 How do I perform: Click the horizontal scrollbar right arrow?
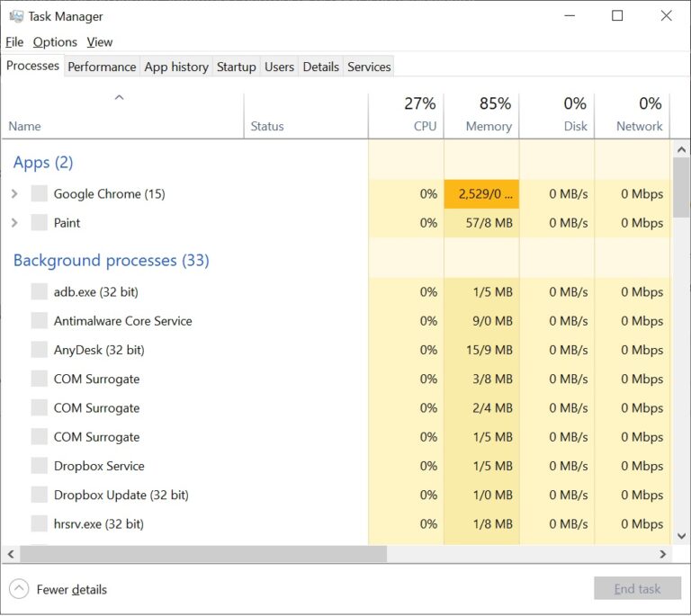(x=663, y=554)
